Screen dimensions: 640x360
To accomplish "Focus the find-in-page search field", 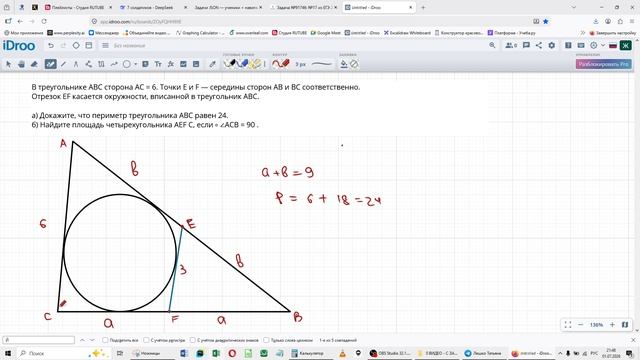I will pyautogui.click(x=39, y=340).
